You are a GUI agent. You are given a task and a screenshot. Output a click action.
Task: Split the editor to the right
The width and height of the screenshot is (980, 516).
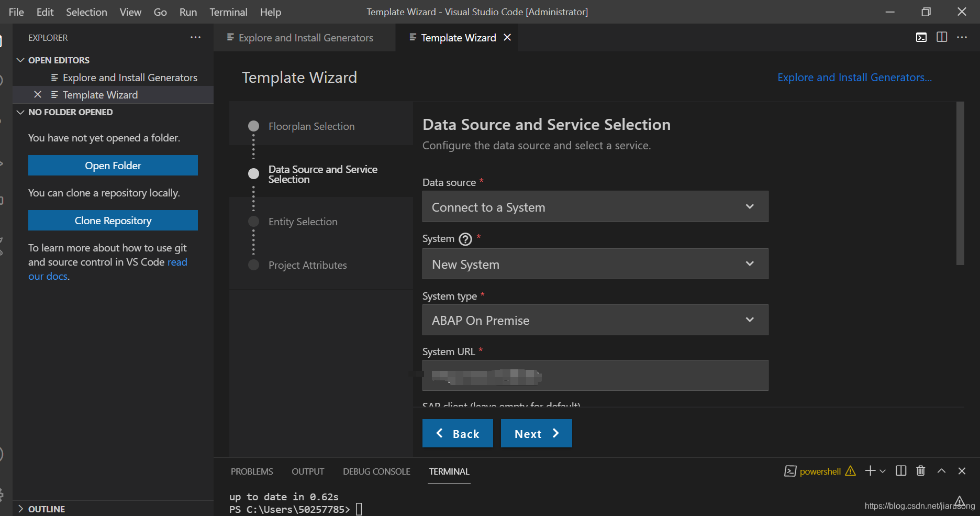pos(942,37)
